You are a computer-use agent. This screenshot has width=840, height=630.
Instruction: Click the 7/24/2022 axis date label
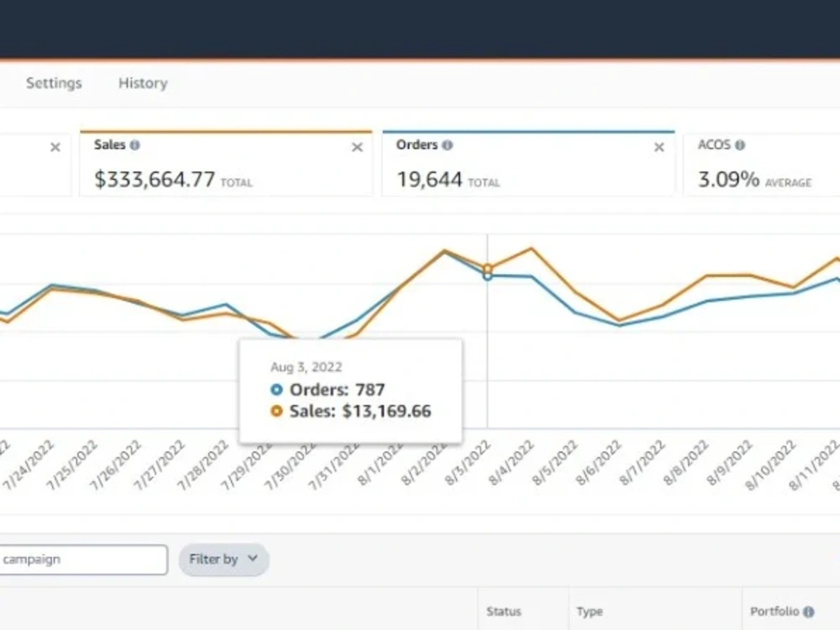coord(29,465)
